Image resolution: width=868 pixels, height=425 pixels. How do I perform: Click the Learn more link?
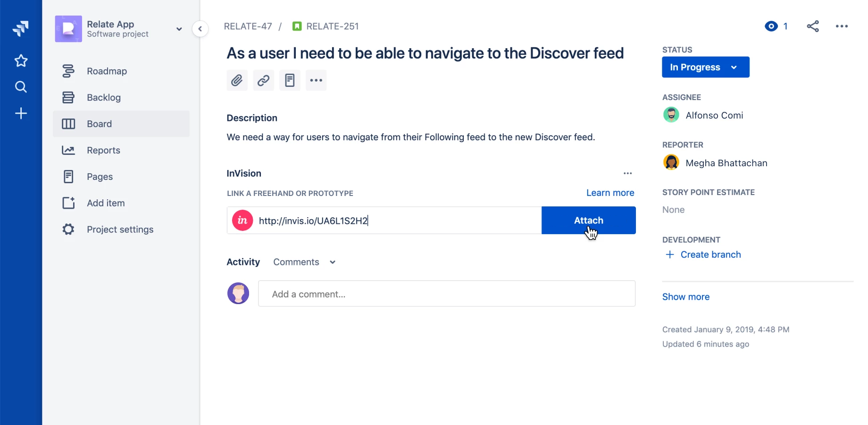[610, 193]
